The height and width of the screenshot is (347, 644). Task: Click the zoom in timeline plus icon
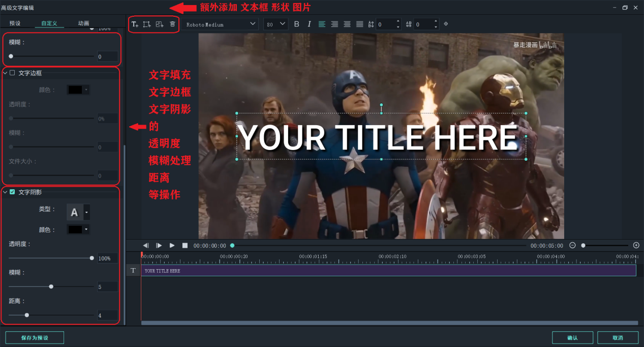coord(636,245)
